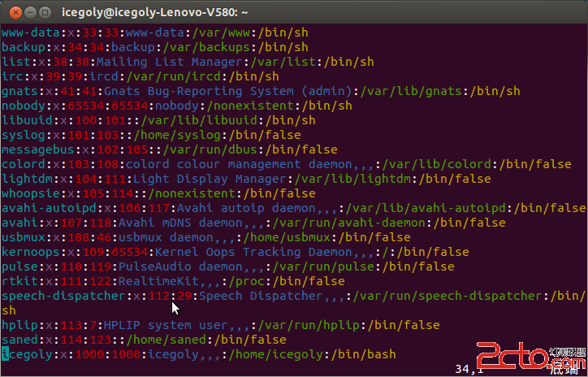Click 'PulseAudio daemon' description
This screenshot has width=588, height=377.
point(180,266)
